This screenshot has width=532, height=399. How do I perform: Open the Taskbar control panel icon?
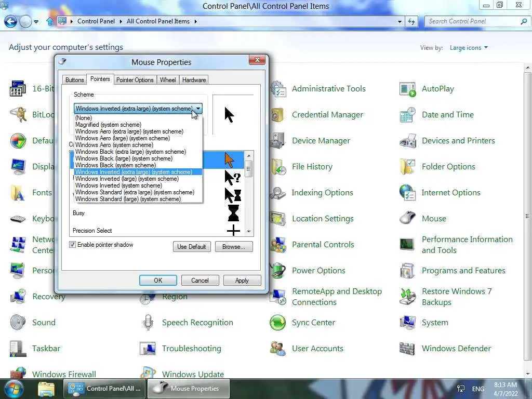tap(18, 349)
